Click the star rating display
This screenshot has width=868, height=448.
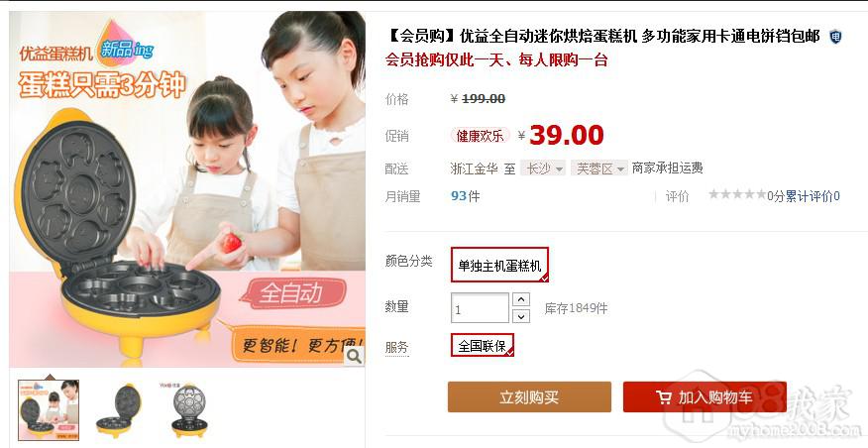[737, 194]
